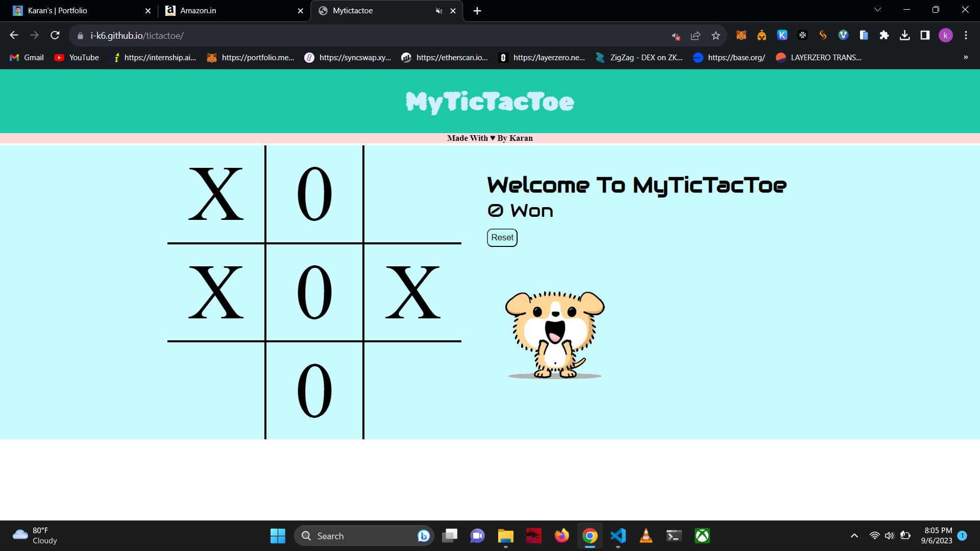Open the layerzero.ne bookmark

pyautogui.click(x=542, y=58)
